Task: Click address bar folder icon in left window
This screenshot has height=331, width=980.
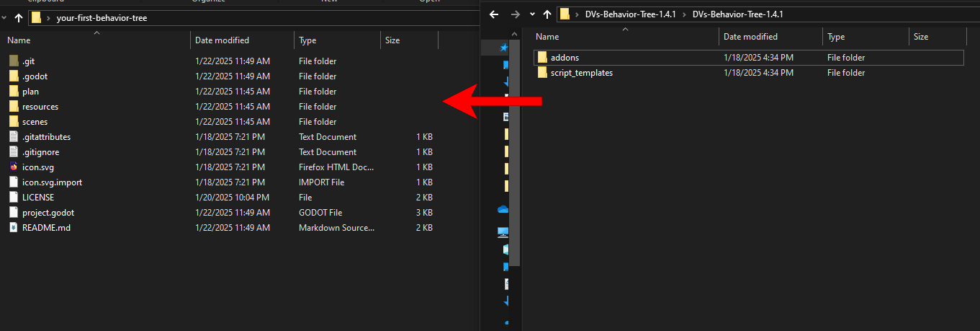Action: (36, 17)
